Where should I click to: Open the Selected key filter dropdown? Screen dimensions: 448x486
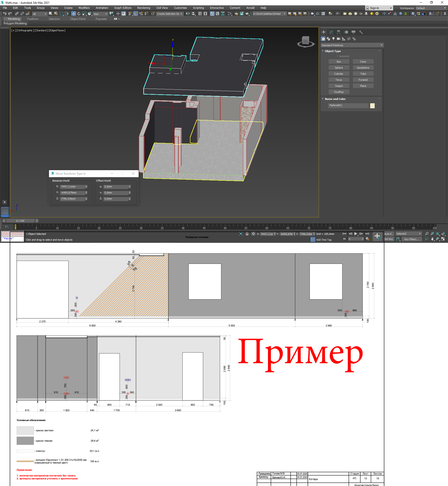(x=408, y=234)
